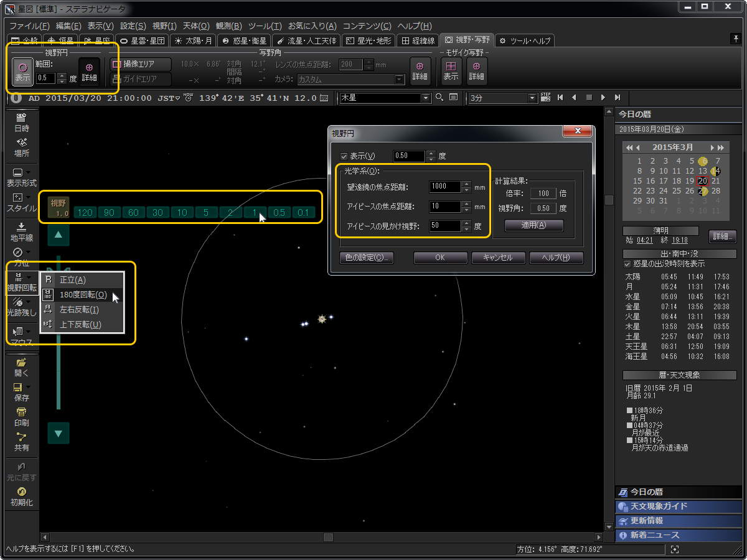Open the 天体(O) menu
Viewport: 747px width, 560px height.
point(196,26)
